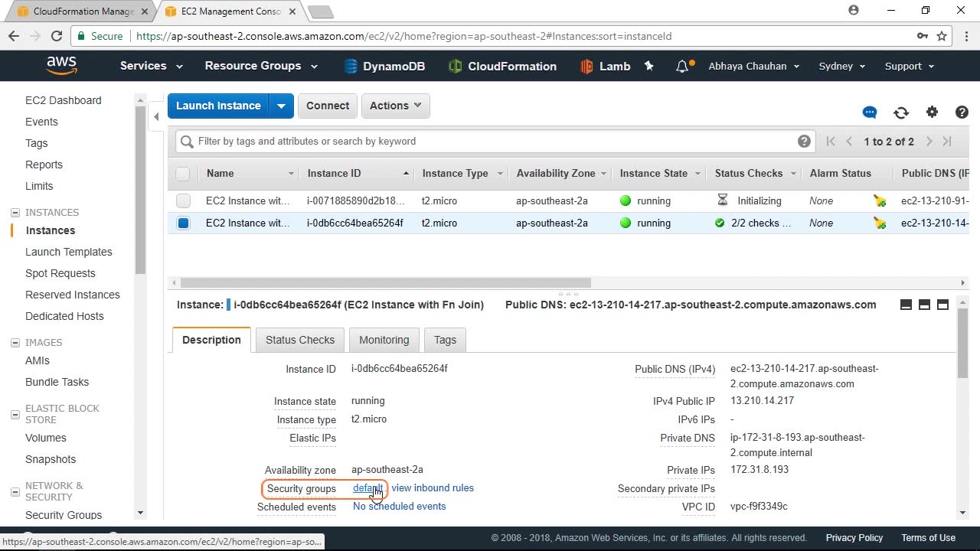
Task: Click the filter help question mark icon
Action: click(804, 141)
